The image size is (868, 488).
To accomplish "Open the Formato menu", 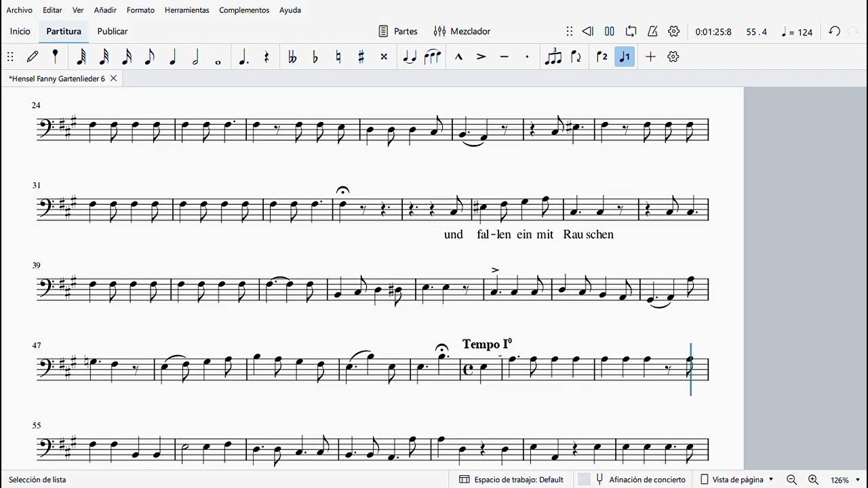I will [x=140, y=10].
